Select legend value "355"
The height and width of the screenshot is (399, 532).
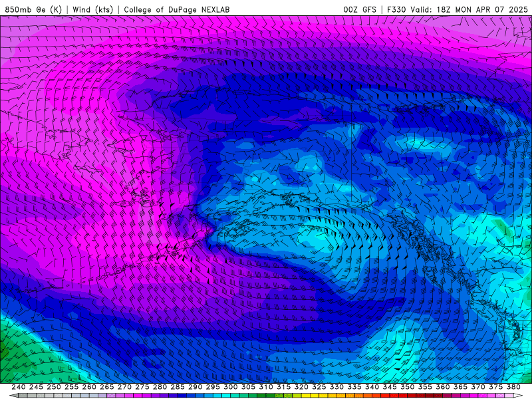[425, 387]
